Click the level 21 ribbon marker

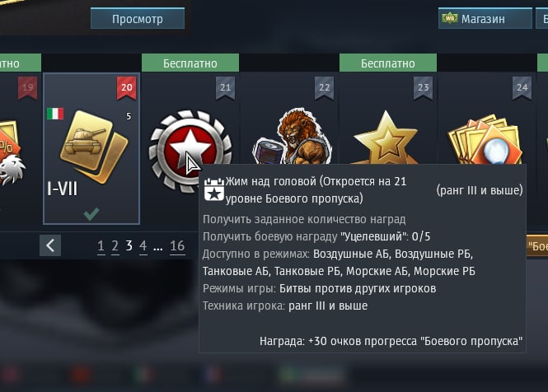point(226,88)
